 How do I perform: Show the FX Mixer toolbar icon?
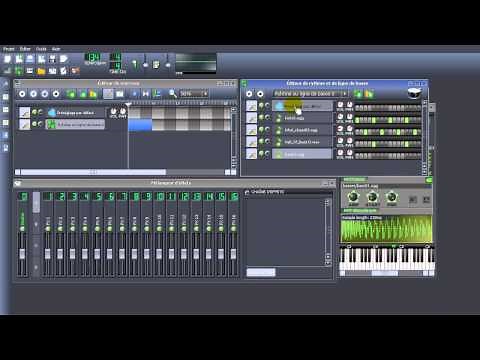(x=52, y=71)
